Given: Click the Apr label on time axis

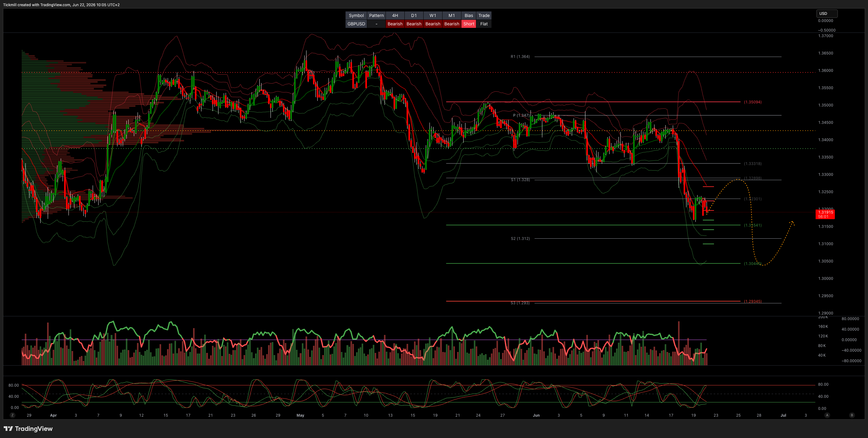Looking at the screenshot, I should click(x=53, y=415).
